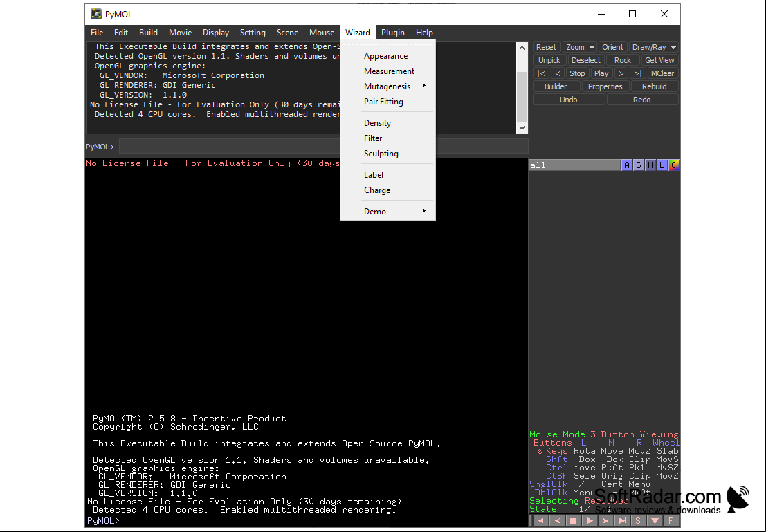Open the Movie menu
This screenshot has width=766, height=532.
(x=181, y=33)
